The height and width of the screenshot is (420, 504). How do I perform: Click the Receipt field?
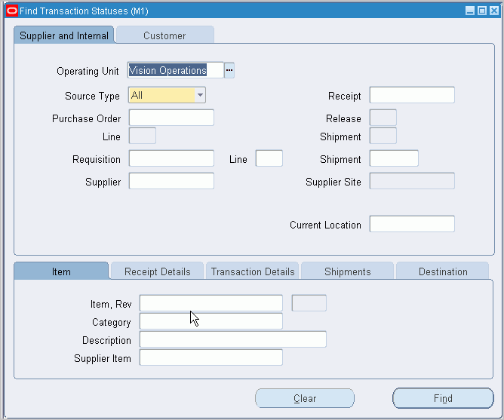point(412,95)
